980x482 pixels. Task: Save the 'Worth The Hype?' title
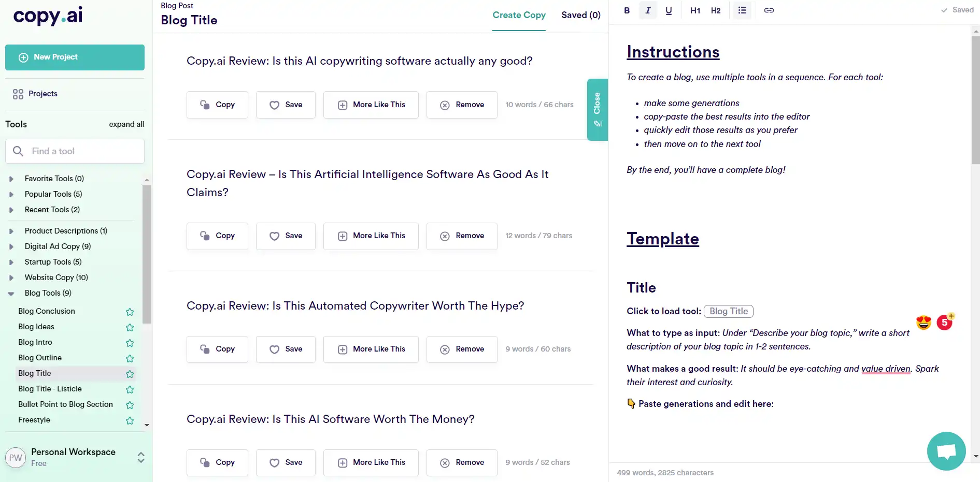pyautogui.click(x=286, y=349)
